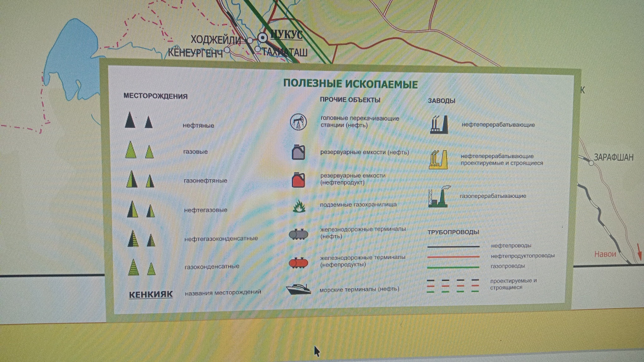Click the red petroleum product canister icon
The width and height of the screenshot is (644, 362).
tap(298, 180)
